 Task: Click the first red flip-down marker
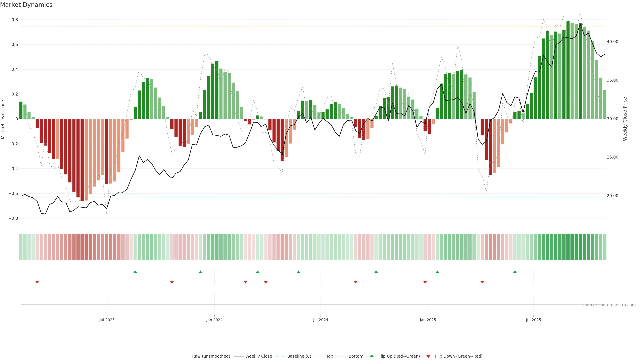pyautogui.click(x=37, y=282)
